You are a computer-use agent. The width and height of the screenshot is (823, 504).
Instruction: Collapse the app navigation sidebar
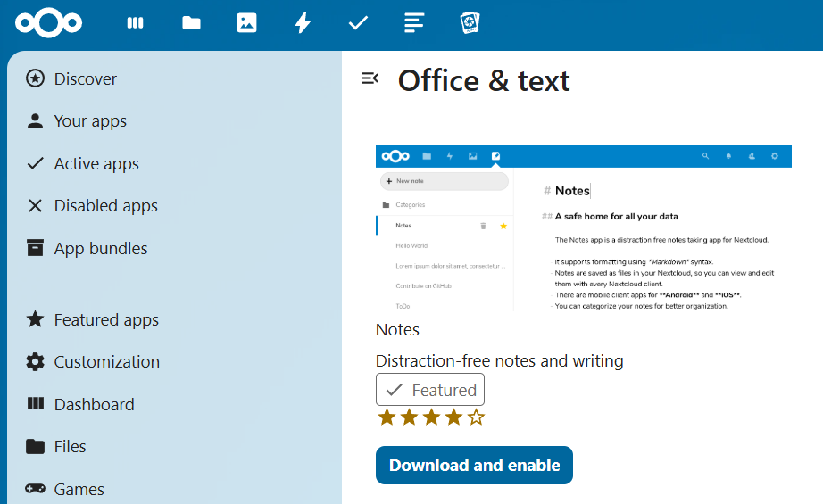click(x=370, y=78)
